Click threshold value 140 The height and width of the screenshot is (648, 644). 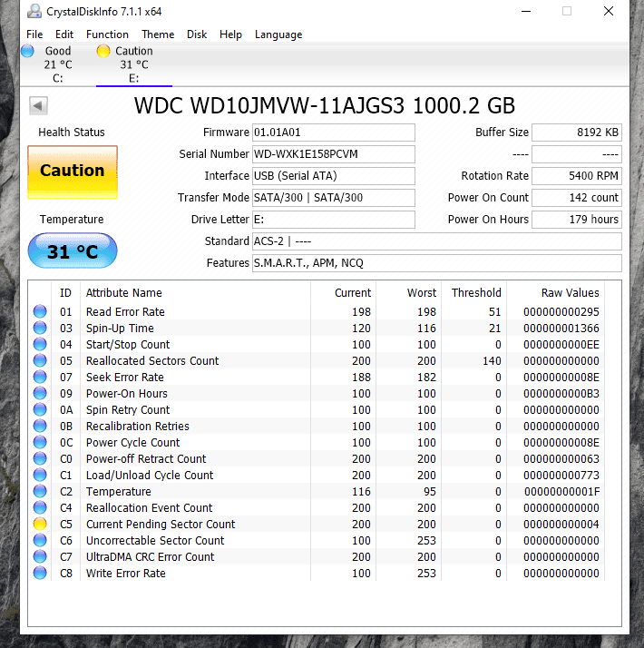492,361
